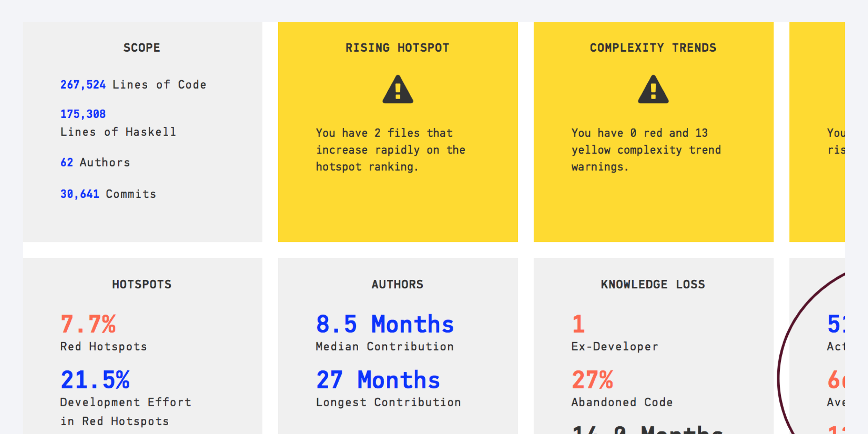
Task: Click the '2 files that increase rapidly' message
Action: [390, 150]
